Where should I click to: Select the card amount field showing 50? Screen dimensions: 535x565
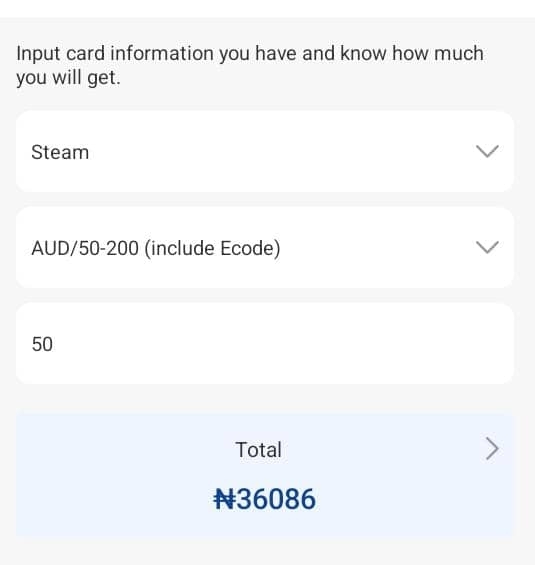click(265, 343)
